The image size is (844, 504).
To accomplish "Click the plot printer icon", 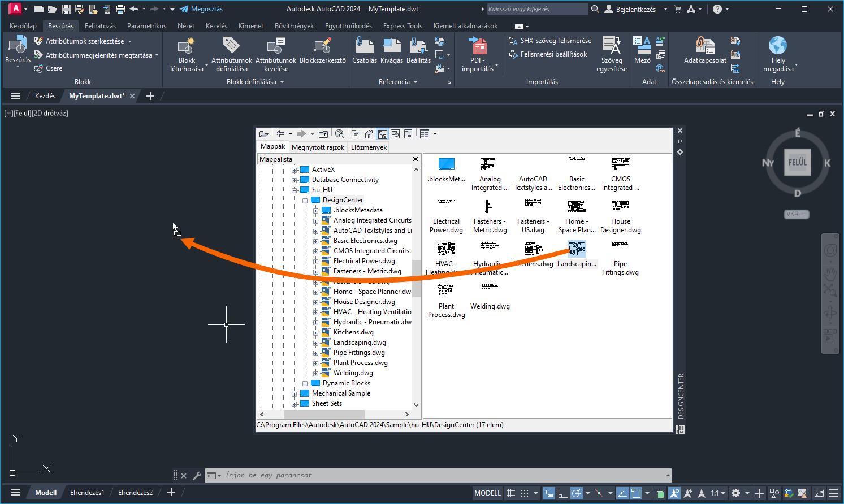I will tap(120, 9).
